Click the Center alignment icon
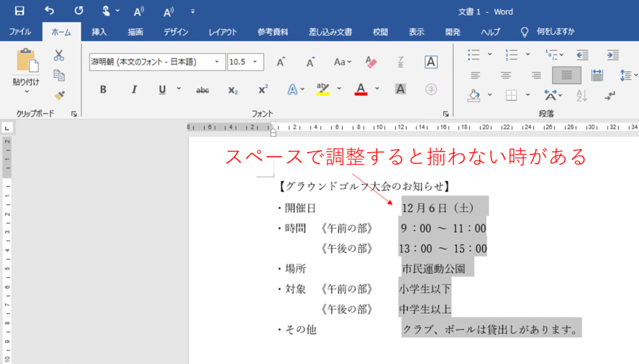The image size is (639, 364). click(x=506, y=75)
